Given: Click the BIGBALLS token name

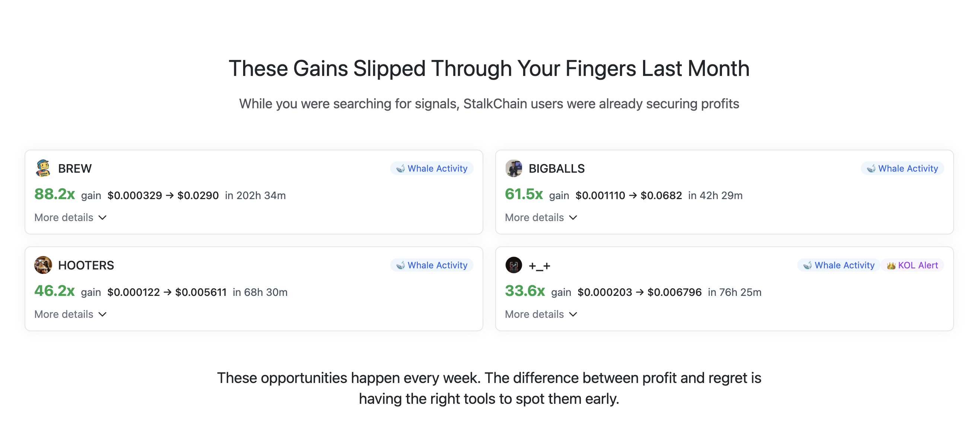Looking at the screenshot, I should pyautogui.click(x=557, y=168).
